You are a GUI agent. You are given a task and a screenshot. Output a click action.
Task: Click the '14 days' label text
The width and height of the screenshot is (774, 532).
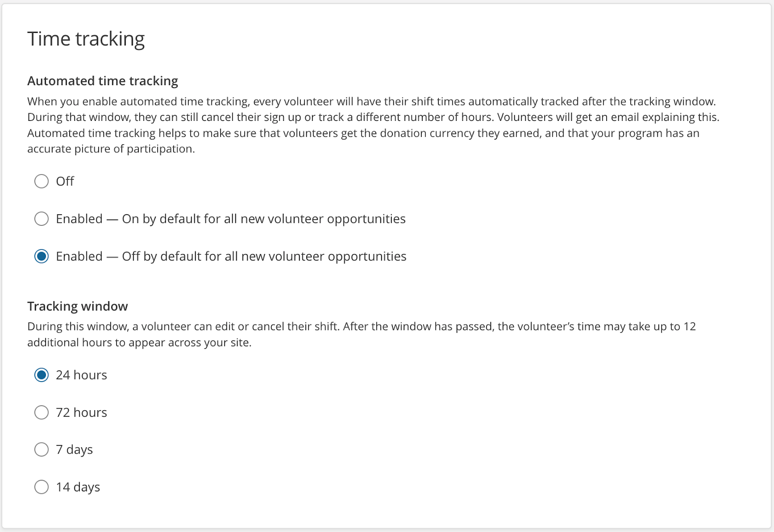78,488
